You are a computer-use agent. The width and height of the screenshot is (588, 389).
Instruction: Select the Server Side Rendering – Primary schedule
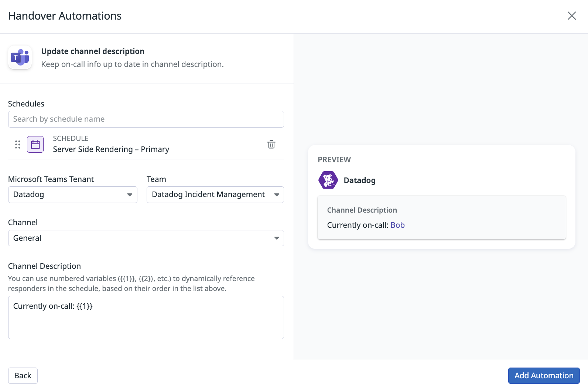coord(111,149)
